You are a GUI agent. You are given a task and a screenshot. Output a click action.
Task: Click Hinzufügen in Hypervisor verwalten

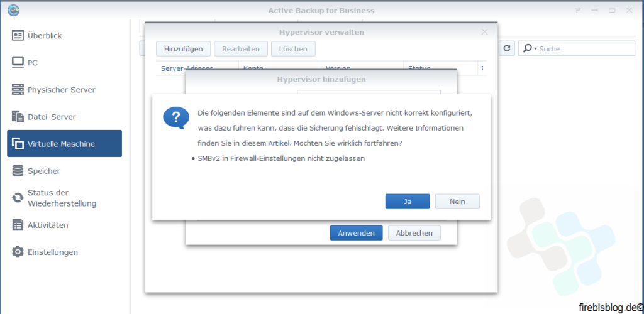tap(183, 49)
